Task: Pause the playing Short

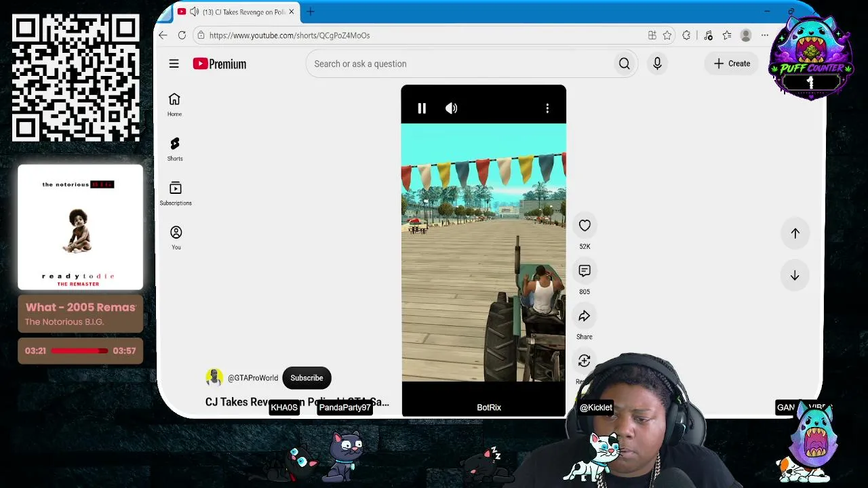Action: [x=422, y=108]
